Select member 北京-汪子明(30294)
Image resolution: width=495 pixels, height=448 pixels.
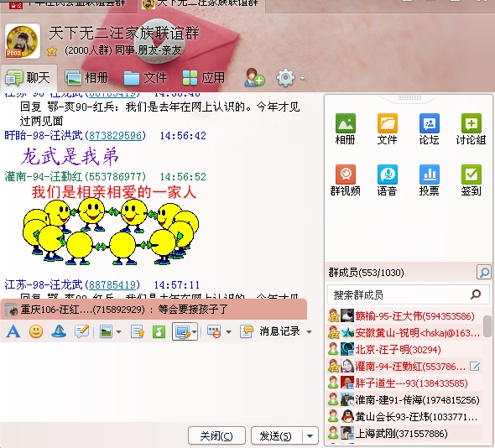[x=404, y=350]
